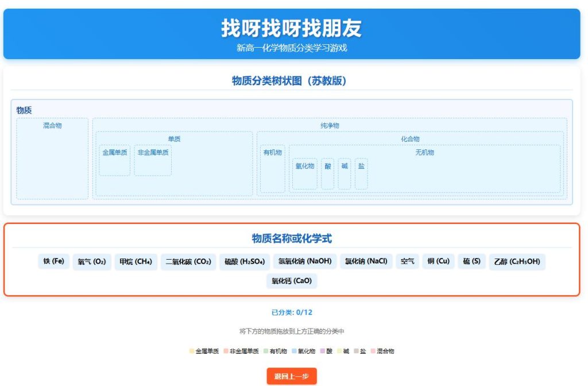Select the 氯化钠 (NaCl) chip
The width and height of the screenshot is (588, 386).
(x=366, y=262)
